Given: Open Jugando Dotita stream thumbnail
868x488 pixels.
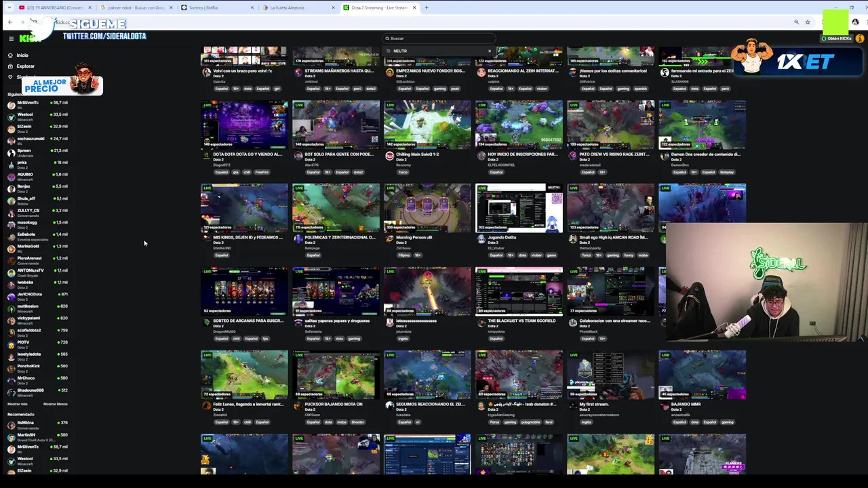Looking at the screenshot, I should click(x=519, y=208).
